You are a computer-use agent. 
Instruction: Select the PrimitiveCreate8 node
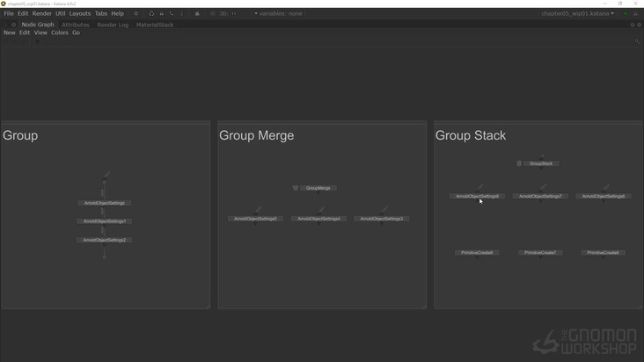point(477,253)
